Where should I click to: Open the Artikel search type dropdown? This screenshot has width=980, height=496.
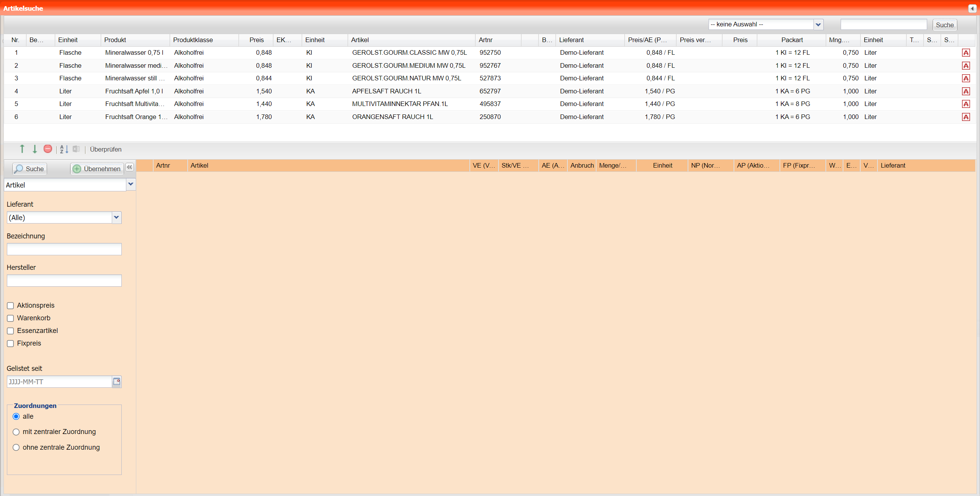(x=131, y=184)
